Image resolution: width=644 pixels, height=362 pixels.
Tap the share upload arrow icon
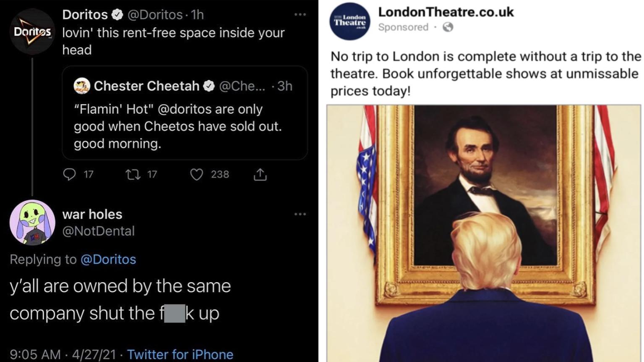[260, 174]
